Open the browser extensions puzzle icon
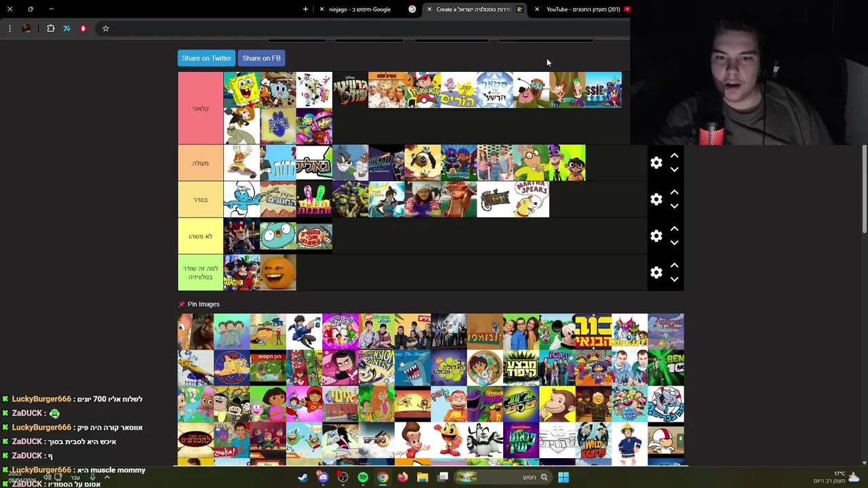Screen dimensions: 868x488 click(x=51, y=28)
